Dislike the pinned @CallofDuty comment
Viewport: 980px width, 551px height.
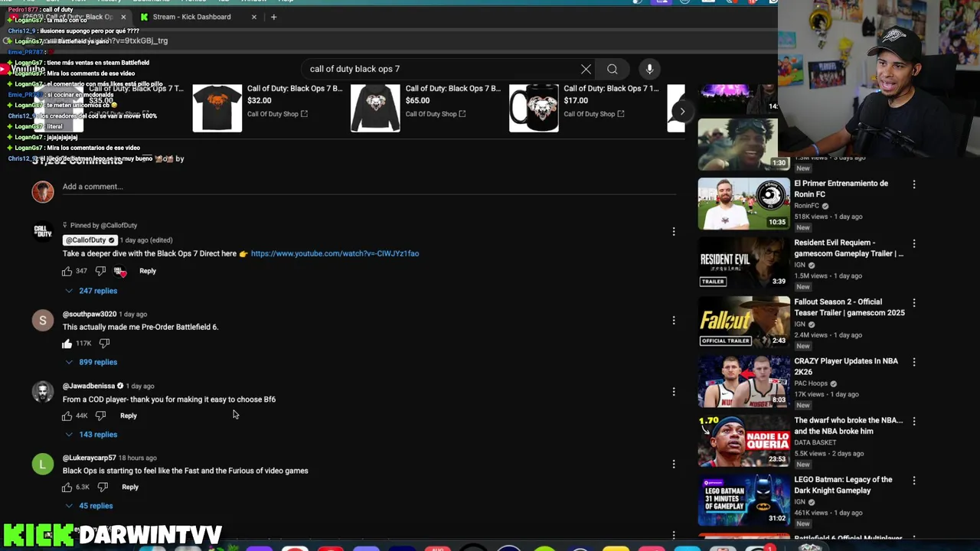pos(100,271)
